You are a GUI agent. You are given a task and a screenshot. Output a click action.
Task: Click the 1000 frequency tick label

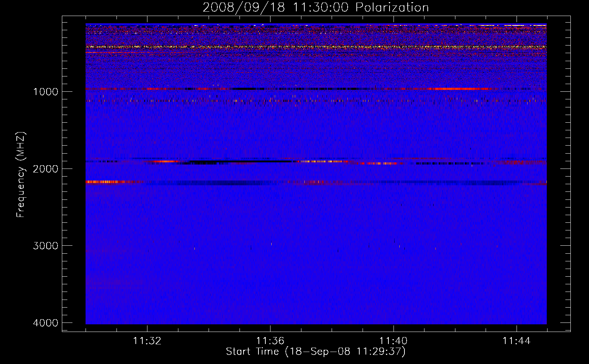coord(46,91)
